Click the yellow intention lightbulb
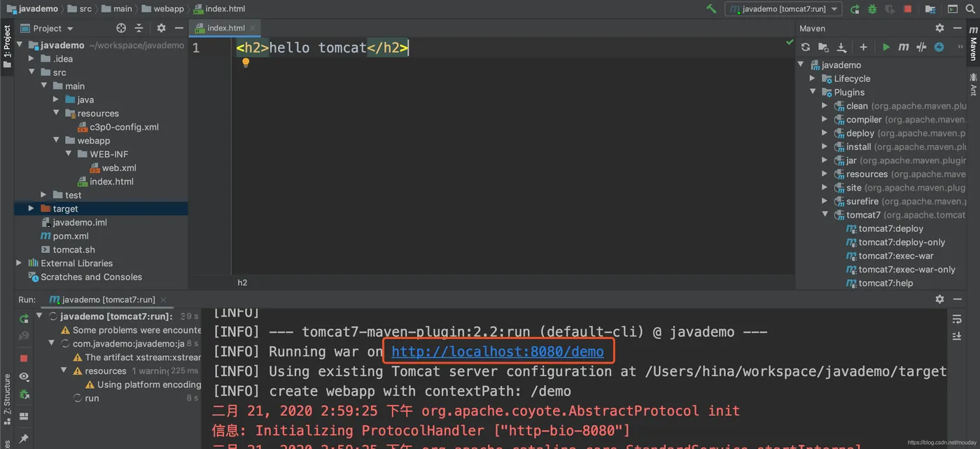Viewport: 980px width, 449px height. coord(246,62)
